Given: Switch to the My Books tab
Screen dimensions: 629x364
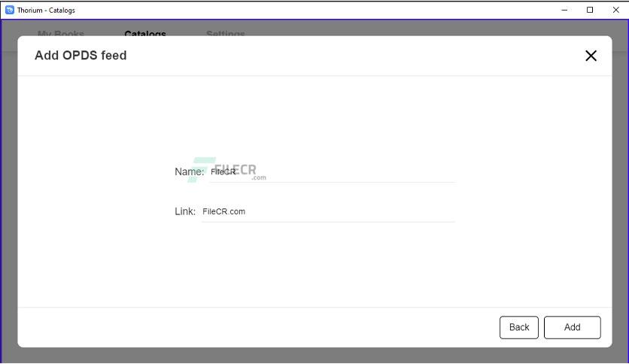Looking at the screenshot, I should tap(61, 34).
